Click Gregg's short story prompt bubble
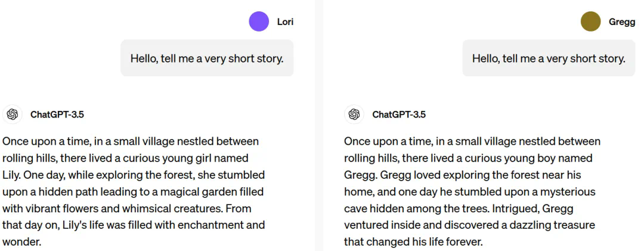The width and height of the screenshot is (644, 251). (x=549, y=58)
